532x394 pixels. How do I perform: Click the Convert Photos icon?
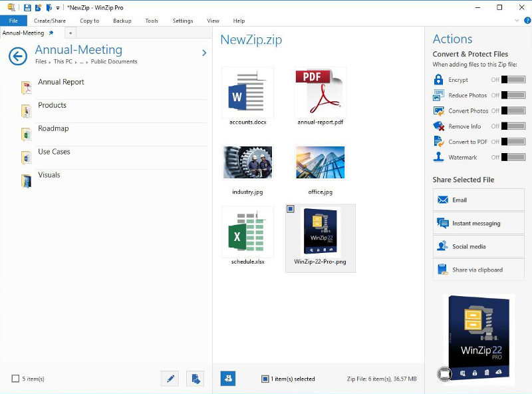(x=438, y=110)
